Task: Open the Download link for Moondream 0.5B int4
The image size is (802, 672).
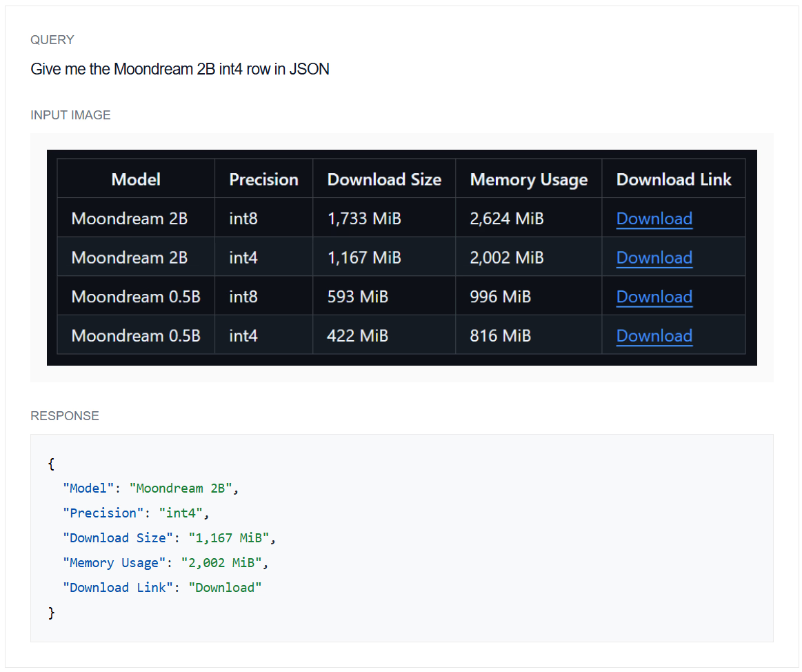Action: 653,335
